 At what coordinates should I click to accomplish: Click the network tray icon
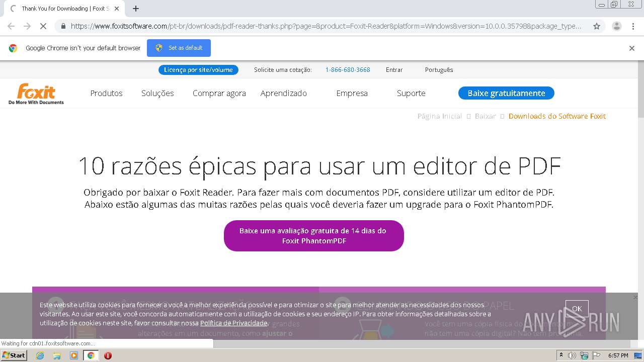[584, 355]
